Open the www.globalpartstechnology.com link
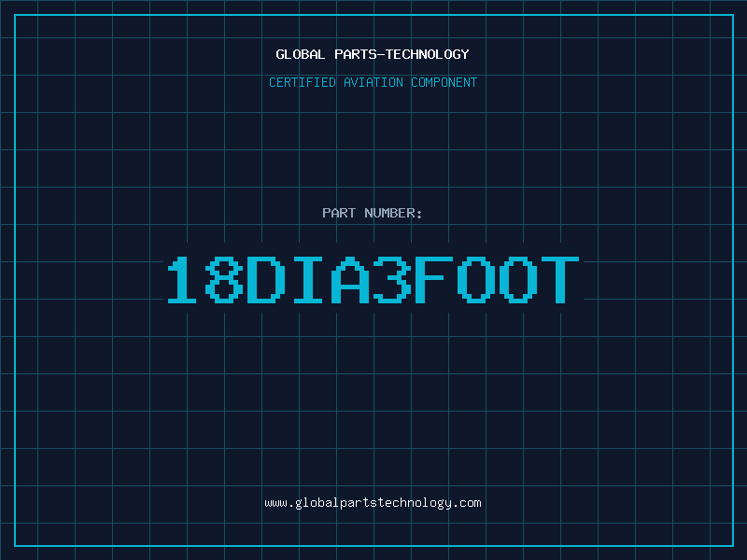747x560 pixels. pos(373,503)
